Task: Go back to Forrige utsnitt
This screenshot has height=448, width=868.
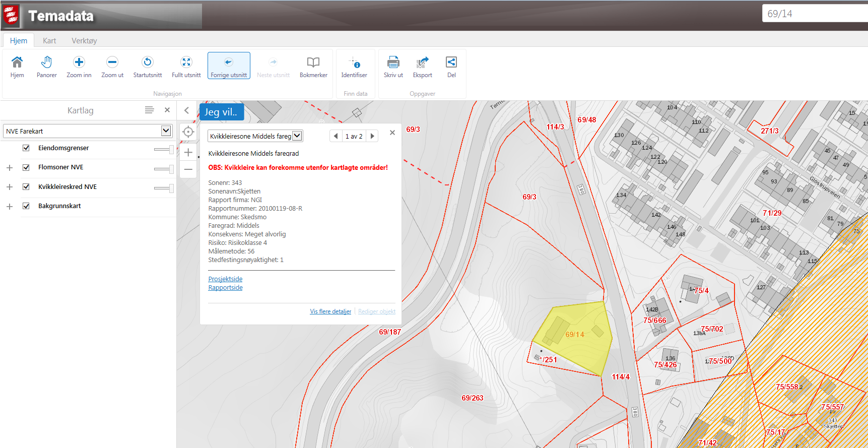Action: [x=229, y=66]
